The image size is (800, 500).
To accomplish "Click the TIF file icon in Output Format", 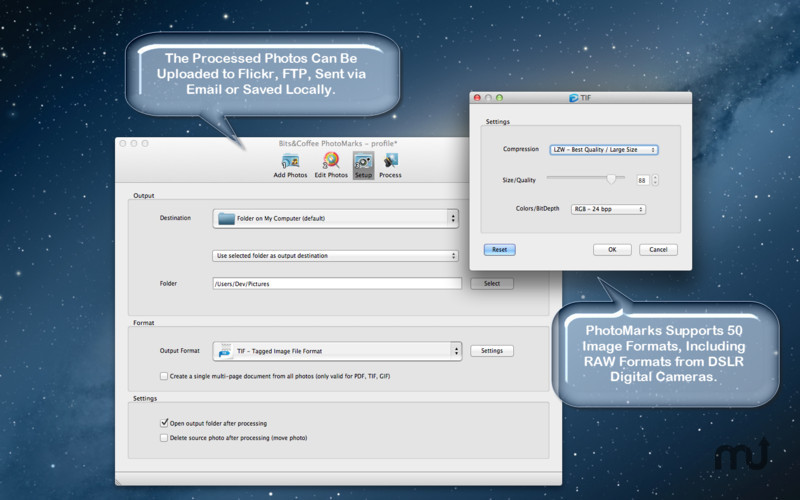I will point(225,351).
